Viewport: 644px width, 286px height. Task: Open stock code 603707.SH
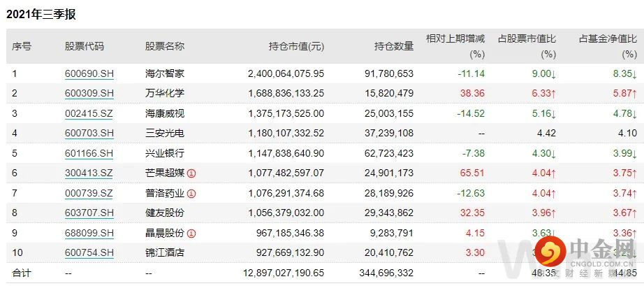[x=89, y=213]
